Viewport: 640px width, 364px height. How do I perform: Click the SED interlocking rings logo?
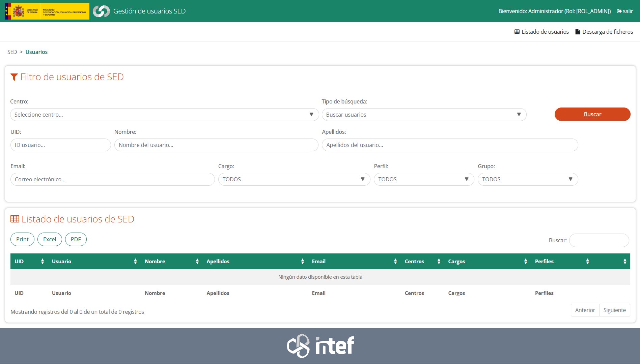click(101, 11)
